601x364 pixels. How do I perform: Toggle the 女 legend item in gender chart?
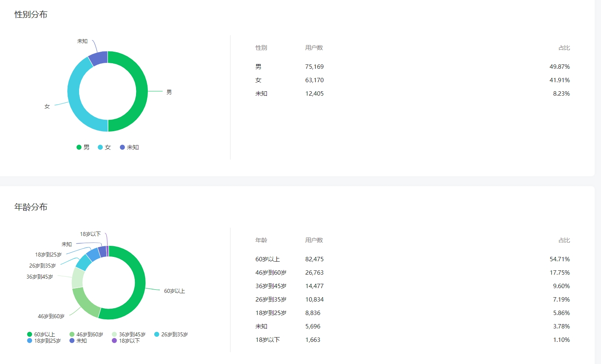coord(104,147)
